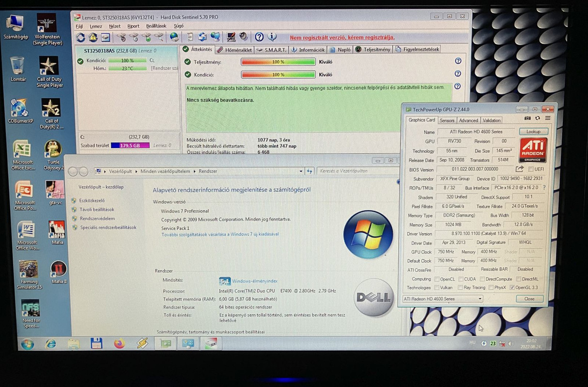Select the ST3250318AS disk entry in list
Viewport: 588px width, 387px height.
click(127, 60)
